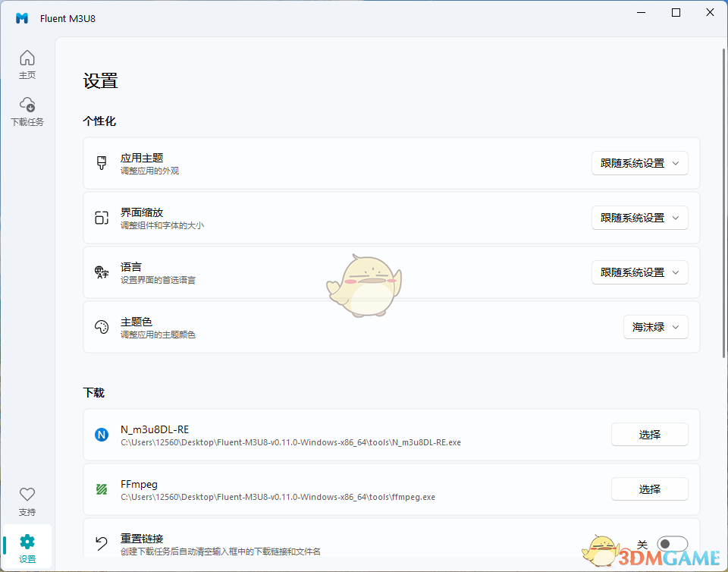This screenshot has height=572, width=728.
Task: Expand the 语言 selection dropdown
Action: (639, 272)
